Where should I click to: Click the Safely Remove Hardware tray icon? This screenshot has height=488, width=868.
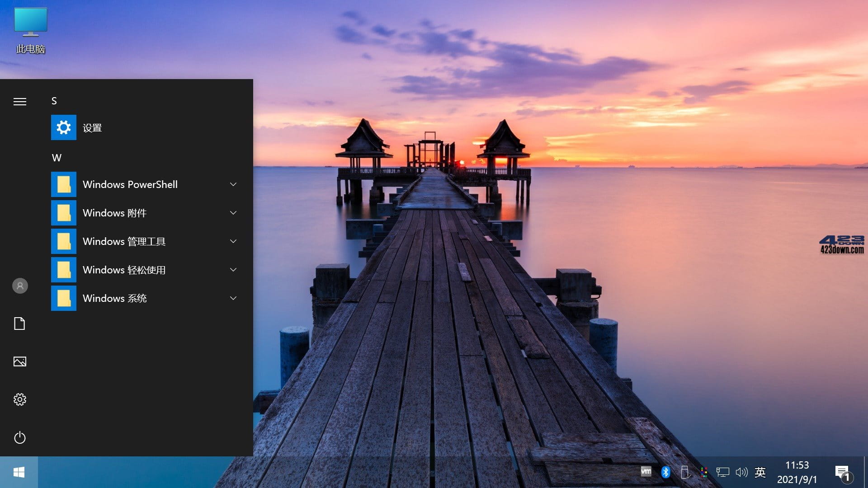[x=685, y=473]
